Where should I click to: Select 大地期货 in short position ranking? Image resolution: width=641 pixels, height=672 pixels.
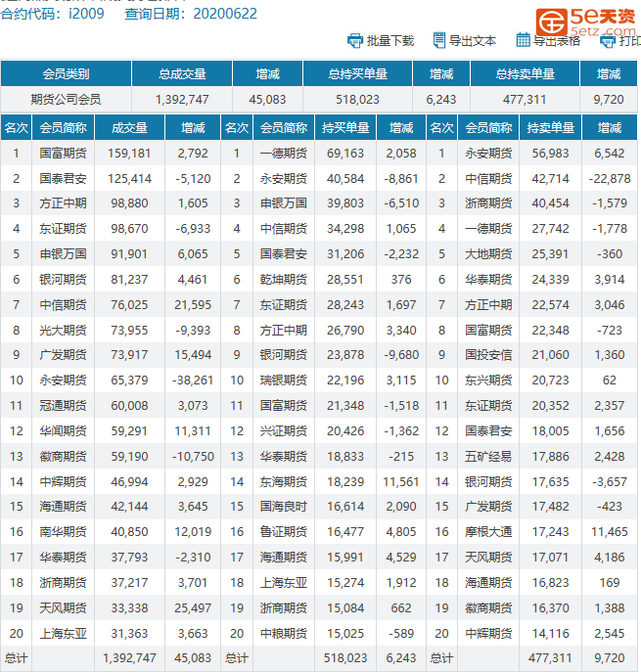click(488, 254)
